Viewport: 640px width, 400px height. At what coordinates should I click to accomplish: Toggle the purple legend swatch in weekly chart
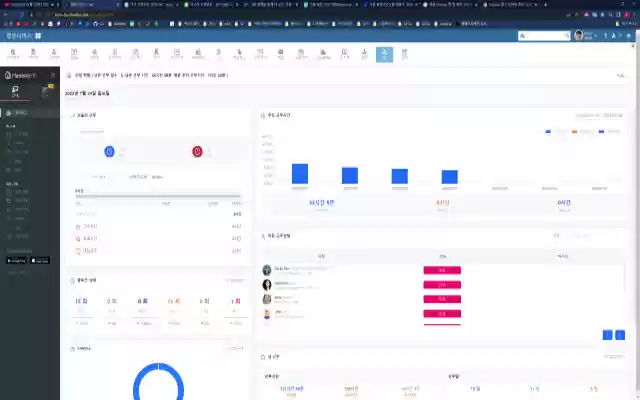(x=601, y=131)
